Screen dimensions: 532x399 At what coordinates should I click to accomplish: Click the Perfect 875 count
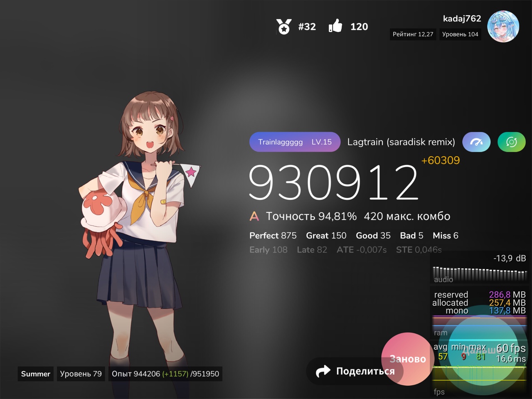pos(273,236)
